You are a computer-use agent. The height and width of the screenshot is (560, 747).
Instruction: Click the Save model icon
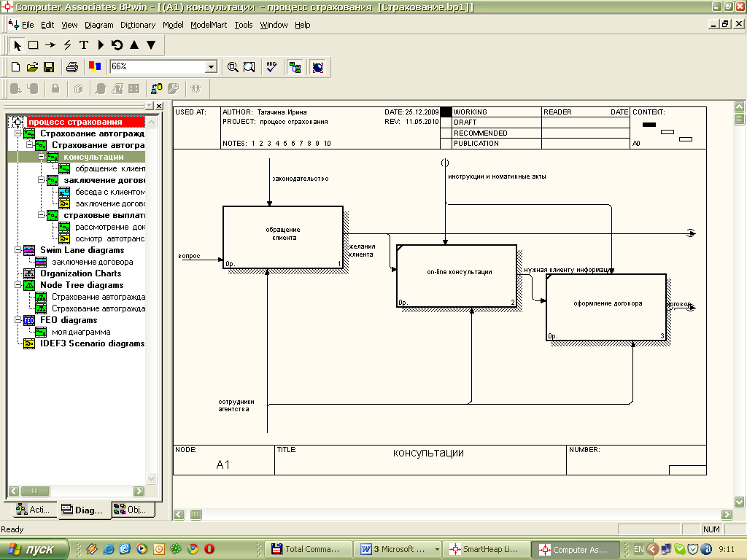pos(49,67)
